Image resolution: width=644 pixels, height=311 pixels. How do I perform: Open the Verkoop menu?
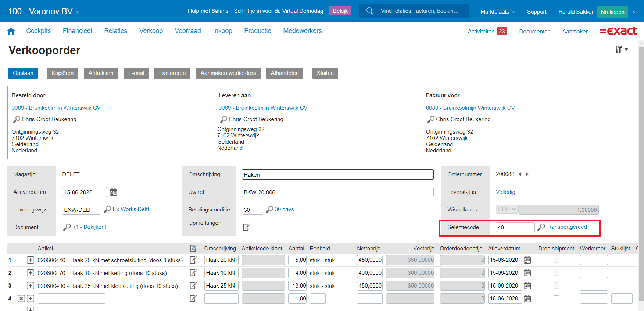[151, 31]
